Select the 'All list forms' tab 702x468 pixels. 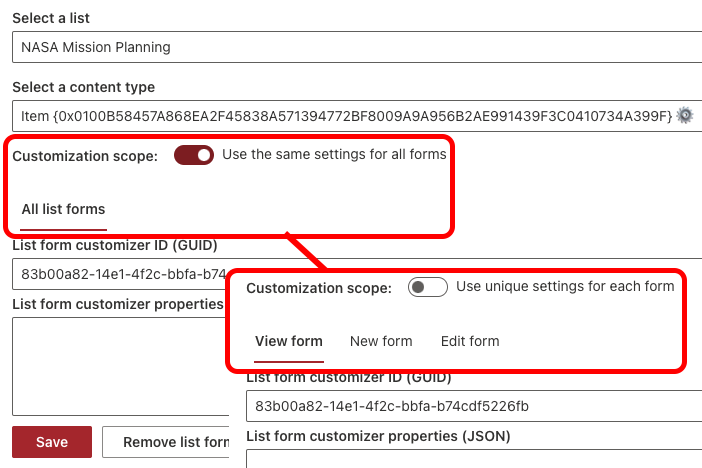tap(64, 210)
